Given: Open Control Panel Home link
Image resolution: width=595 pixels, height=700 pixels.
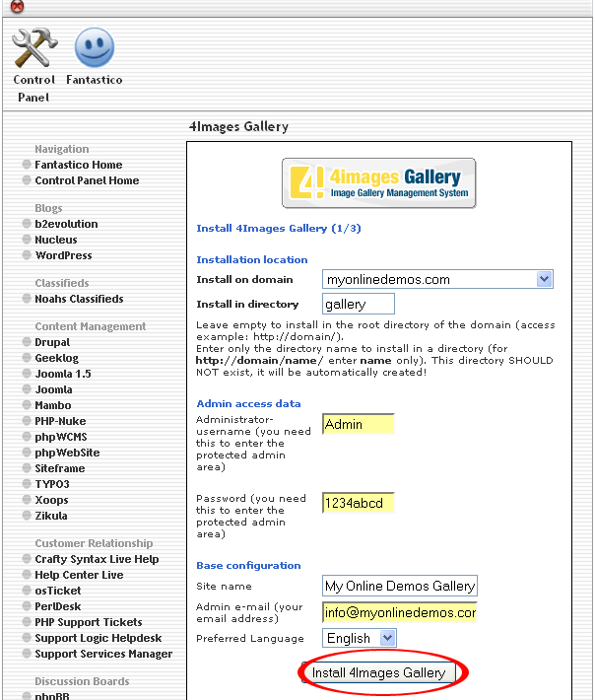Looking at the screenshot, I should [x=87, y=180].
